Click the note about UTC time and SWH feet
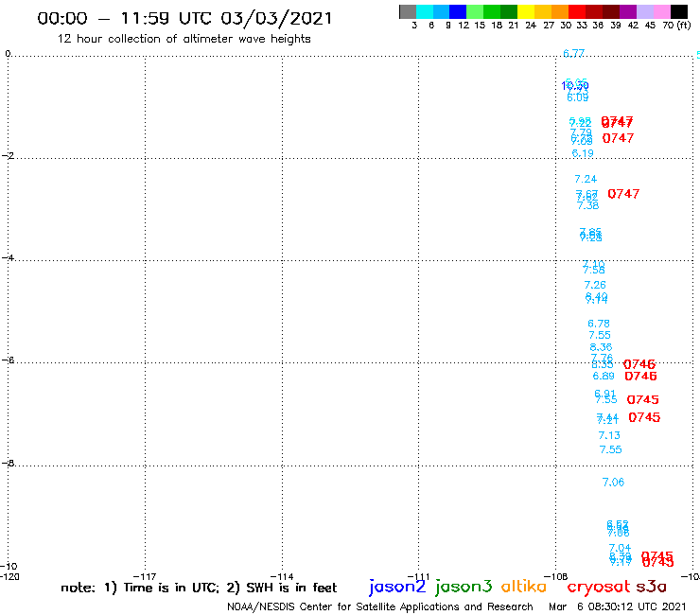Viewport: 700px width, 615px height. [199, 588]
